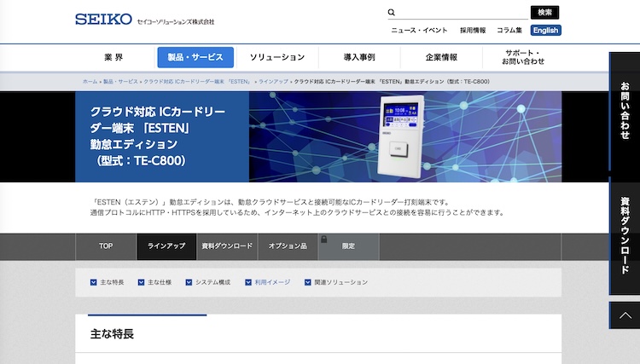
Task: Open 導入事例 menu
Action: click(359, 57)
